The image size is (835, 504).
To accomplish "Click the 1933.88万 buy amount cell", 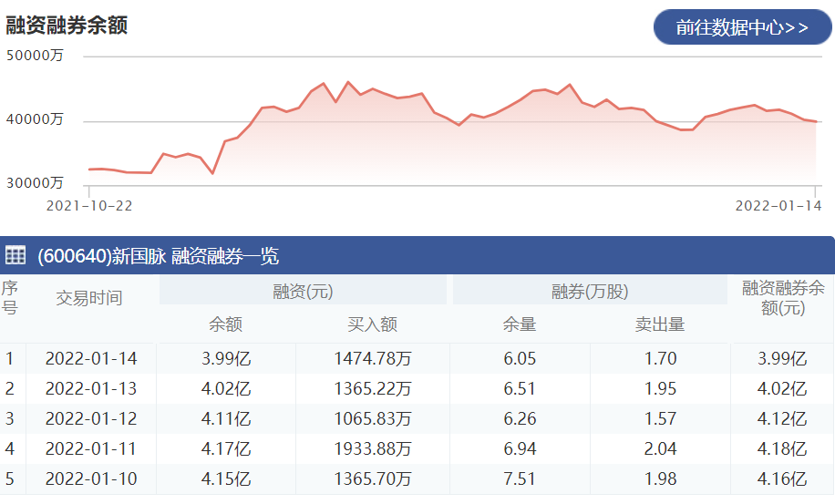I will click(x=372, y=448).
